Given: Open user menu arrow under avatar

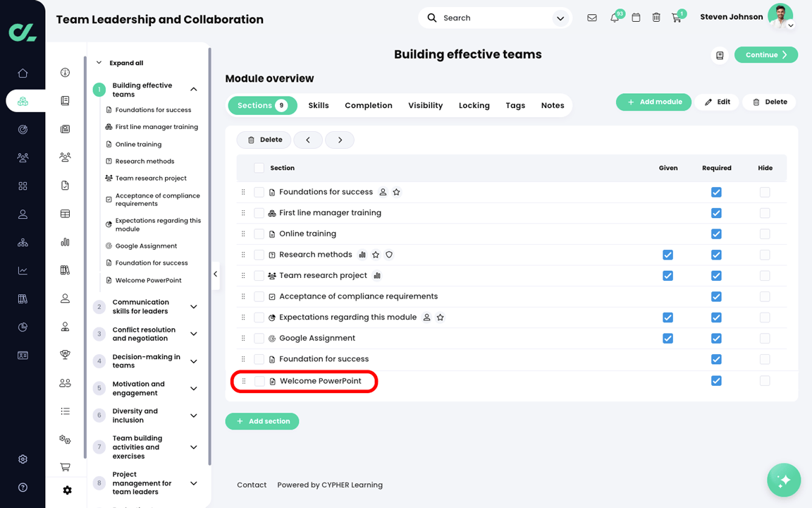Looking at the screenshot, I should coord(791,25).
